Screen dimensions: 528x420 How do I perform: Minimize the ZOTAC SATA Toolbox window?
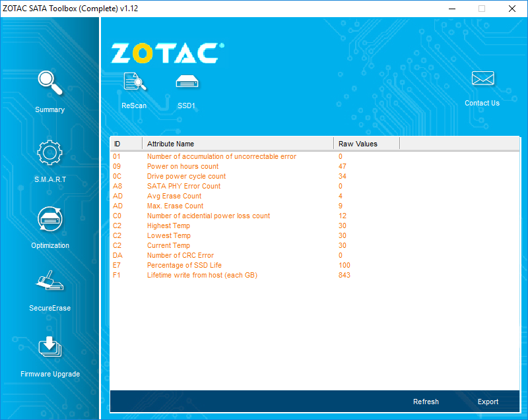(452, 9)
